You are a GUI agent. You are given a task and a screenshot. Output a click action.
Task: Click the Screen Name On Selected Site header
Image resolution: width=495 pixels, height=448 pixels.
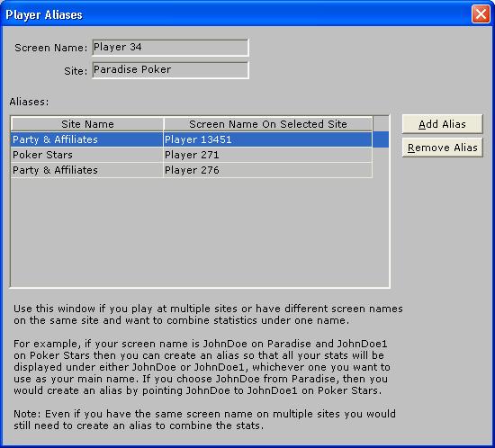[x=268, y=124]
